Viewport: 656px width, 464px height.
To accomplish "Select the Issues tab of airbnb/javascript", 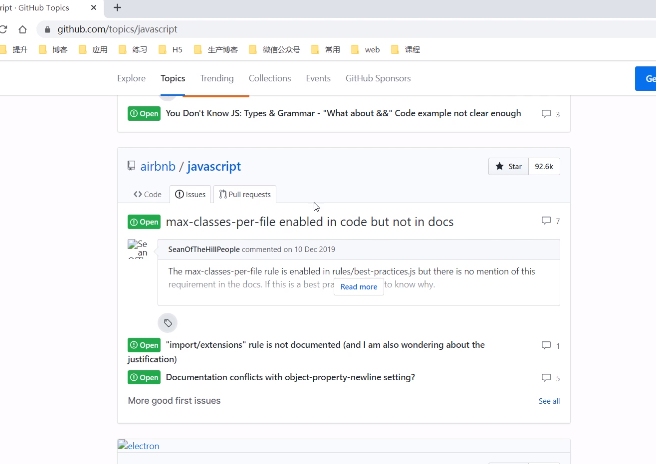I will pyautogui.click(x=190, y=194).
